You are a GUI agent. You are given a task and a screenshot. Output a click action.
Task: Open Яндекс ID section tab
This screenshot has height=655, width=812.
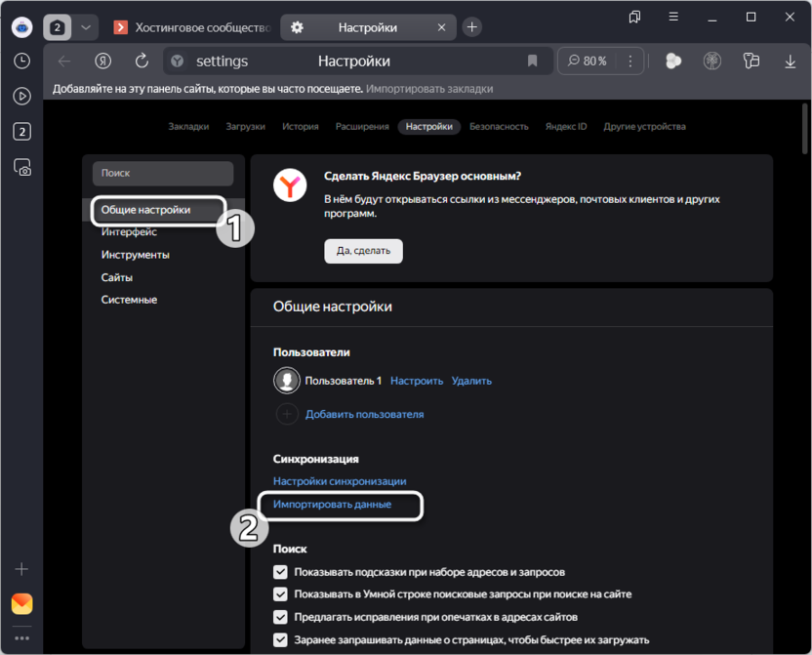pos(566,126)
